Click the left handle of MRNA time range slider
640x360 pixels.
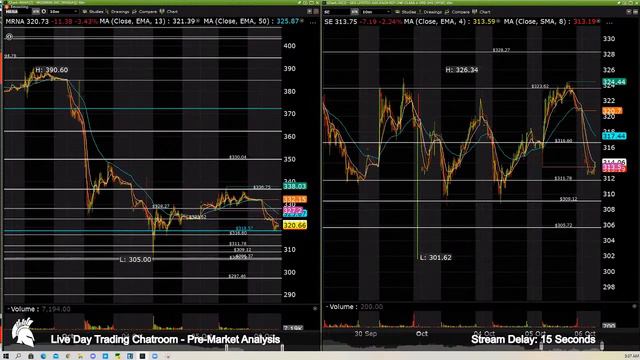click(x=227, y=347)
